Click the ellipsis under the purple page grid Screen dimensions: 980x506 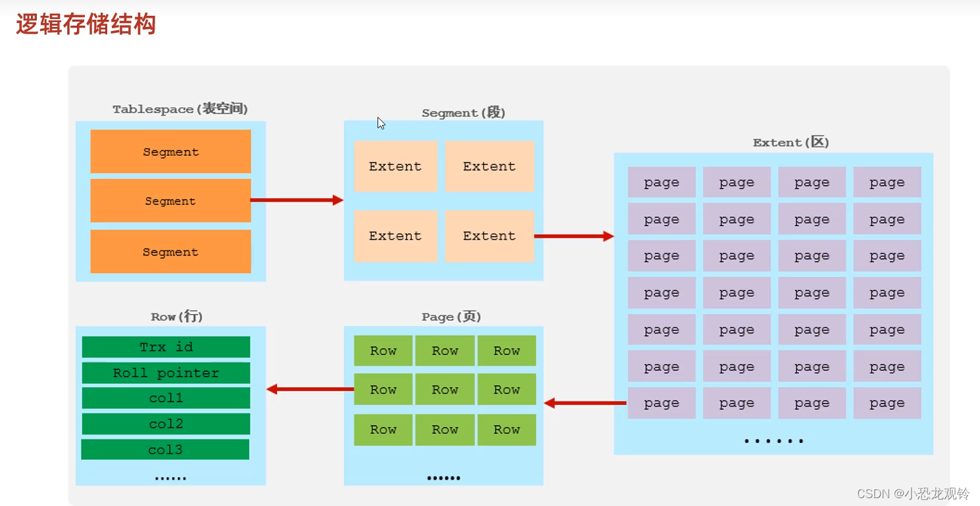773,441
